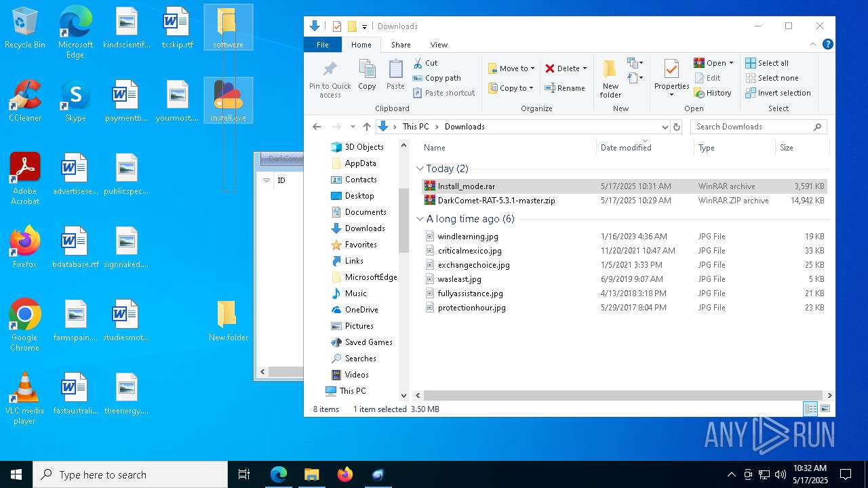Screen dimensions: 868x488
Task: Switch to the Share ribbon tab
Action: coord(401,45)
